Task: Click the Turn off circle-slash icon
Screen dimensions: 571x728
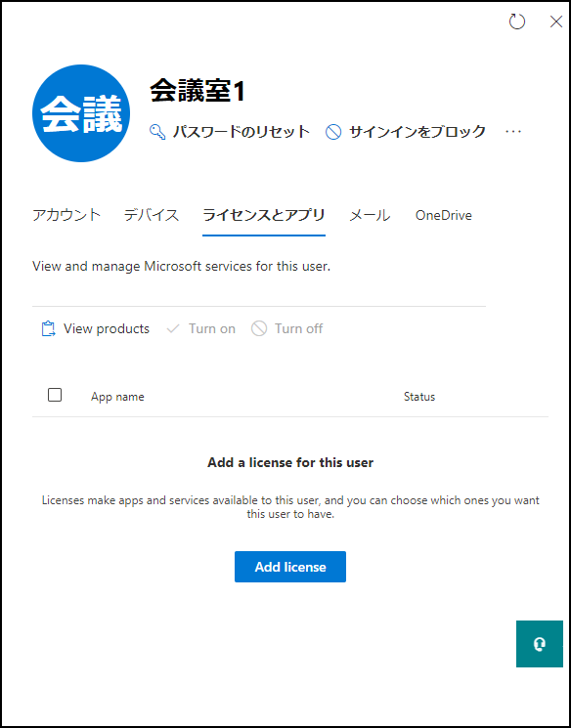Action: point(259,328)
